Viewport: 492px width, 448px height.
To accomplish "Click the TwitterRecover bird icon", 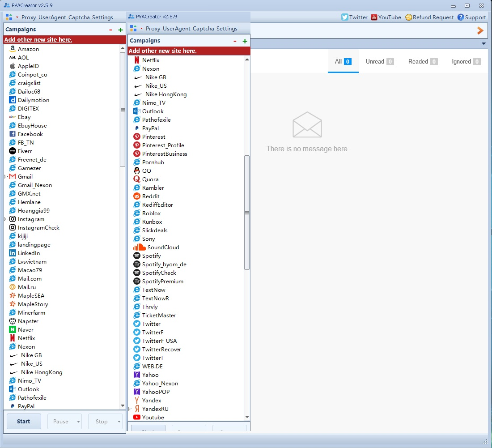I will click(x=136, y=349).
